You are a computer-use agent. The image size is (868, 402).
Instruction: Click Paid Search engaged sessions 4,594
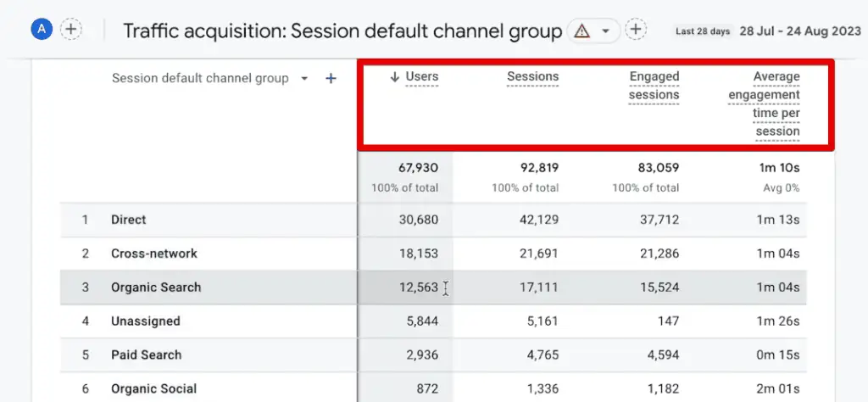[664, 355]
